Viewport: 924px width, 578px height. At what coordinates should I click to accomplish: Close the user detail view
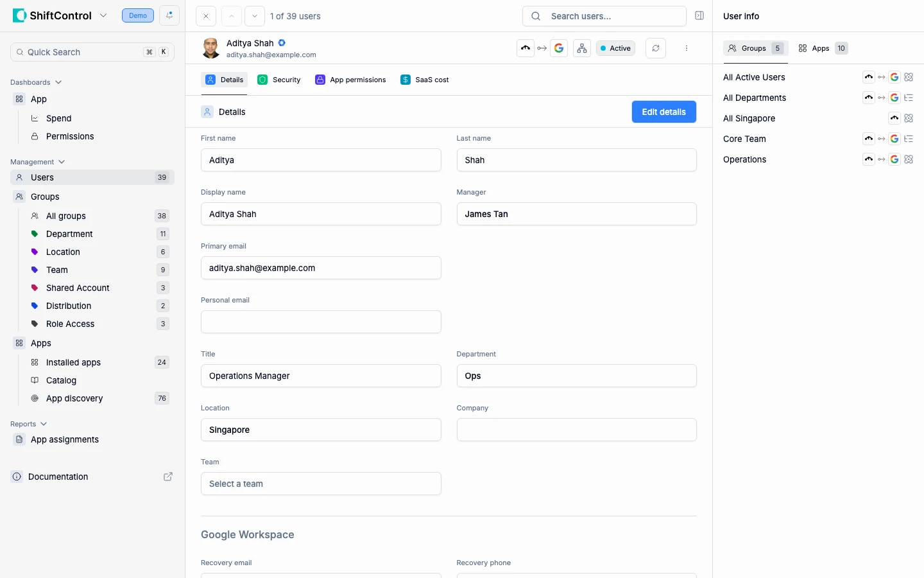tap(206, 16)
